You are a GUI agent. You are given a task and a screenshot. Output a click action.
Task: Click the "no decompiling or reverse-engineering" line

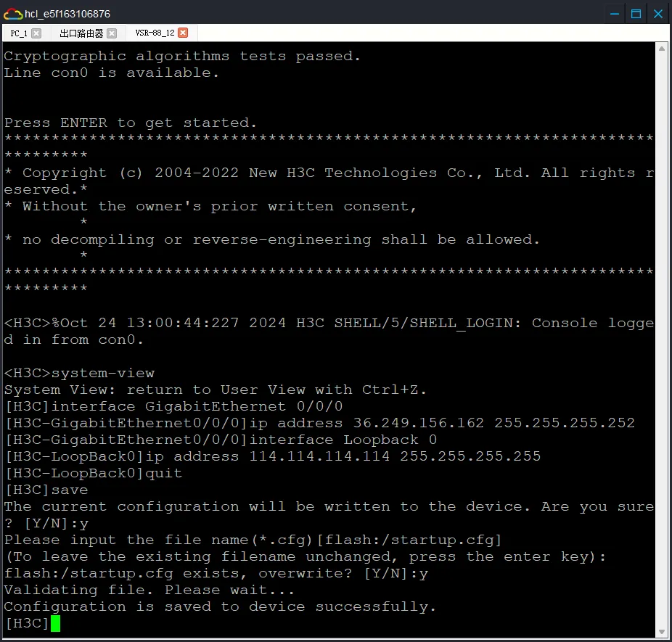click(271, 240)
